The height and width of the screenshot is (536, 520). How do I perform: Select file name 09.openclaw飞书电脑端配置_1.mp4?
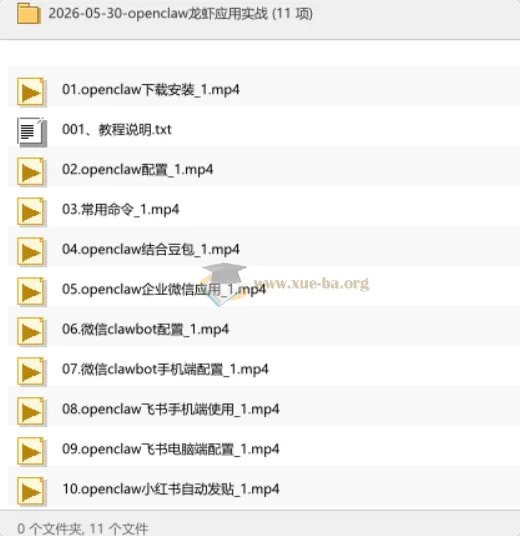pyautogui.click(x=171, y=449)
